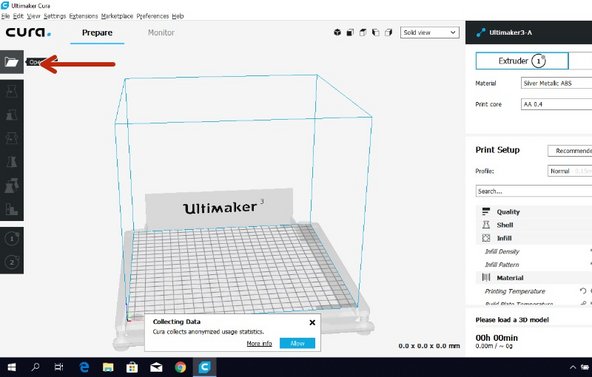Image resolution: width=592 pixels, height=377 pixels.
Task: Collapse the Infill settings category
Action: point(534,238)
